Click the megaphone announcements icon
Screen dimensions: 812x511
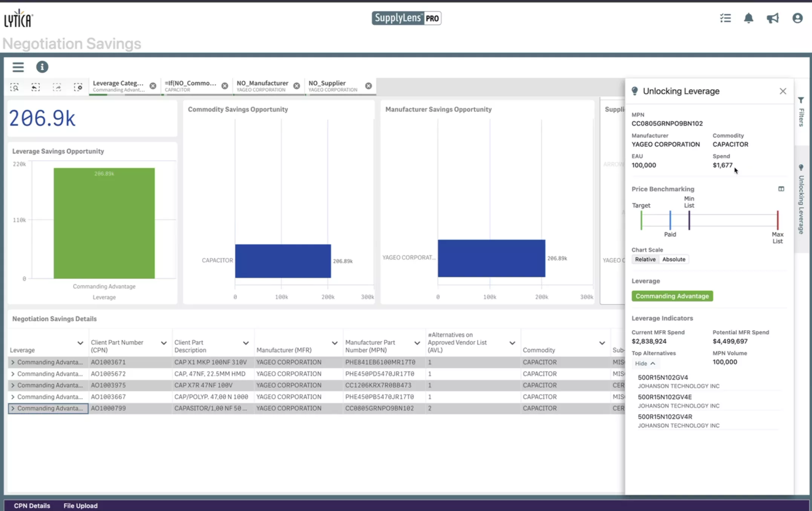(x=772, y=18)
